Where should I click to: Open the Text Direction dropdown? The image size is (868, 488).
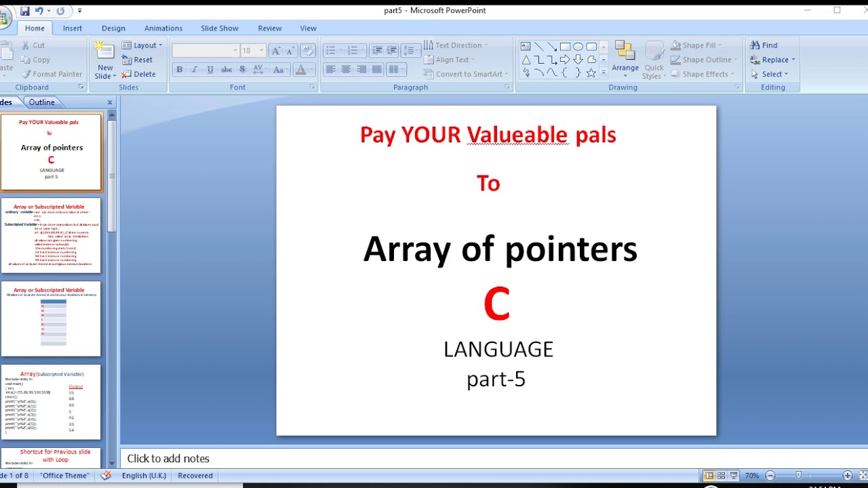click(x=456, y=45)
